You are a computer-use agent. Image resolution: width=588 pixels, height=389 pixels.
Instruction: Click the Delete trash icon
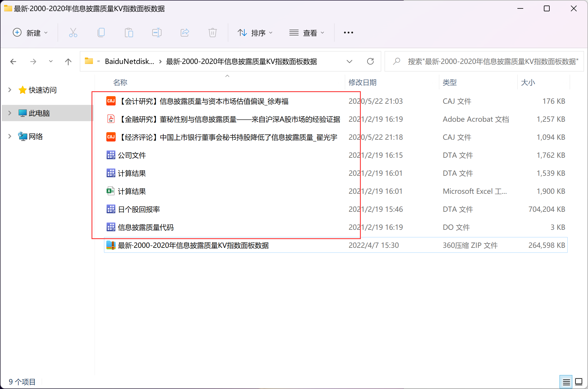click(x=212, y=33)
